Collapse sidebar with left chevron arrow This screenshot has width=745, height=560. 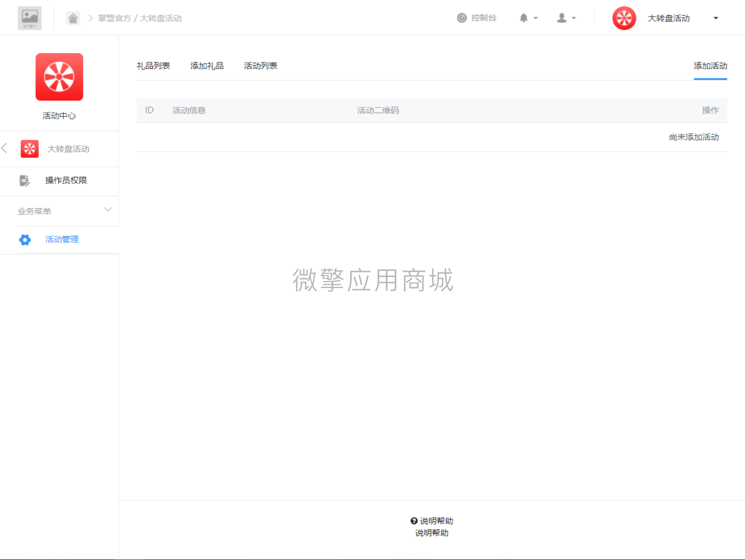[4, 148]
